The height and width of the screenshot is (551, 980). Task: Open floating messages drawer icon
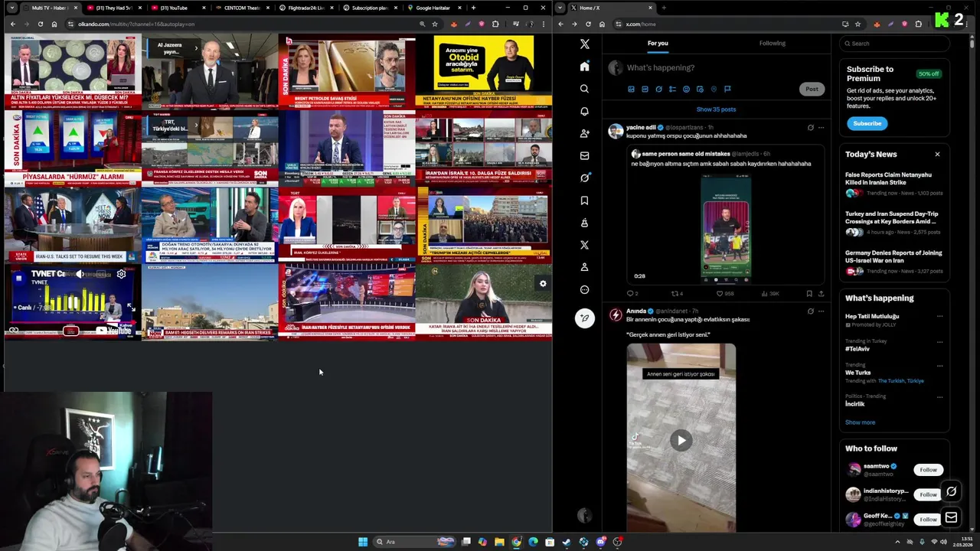[951, 517]
